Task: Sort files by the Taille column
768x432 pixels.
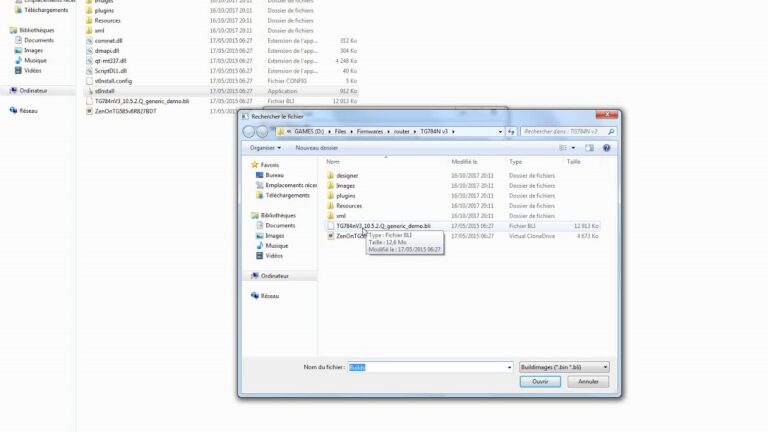Action: click(x=573, y=161)
